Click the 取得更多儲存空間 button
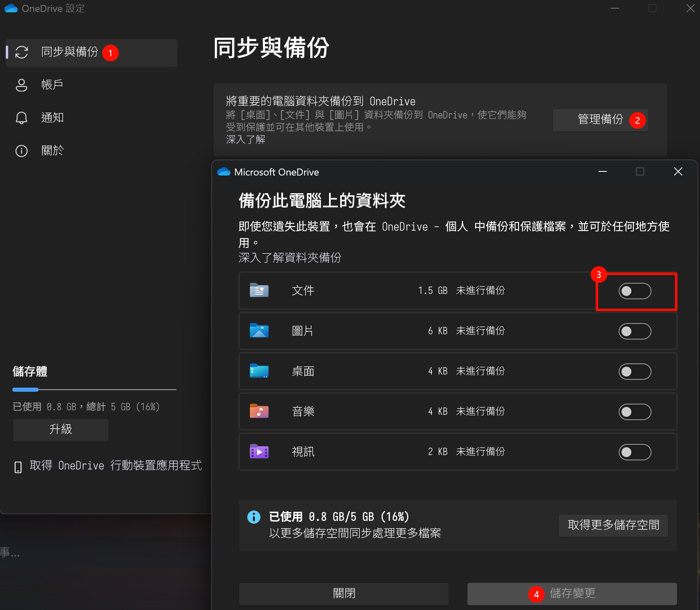The height and width of the screenshot is (610, 700). click(x=613, y=525)
